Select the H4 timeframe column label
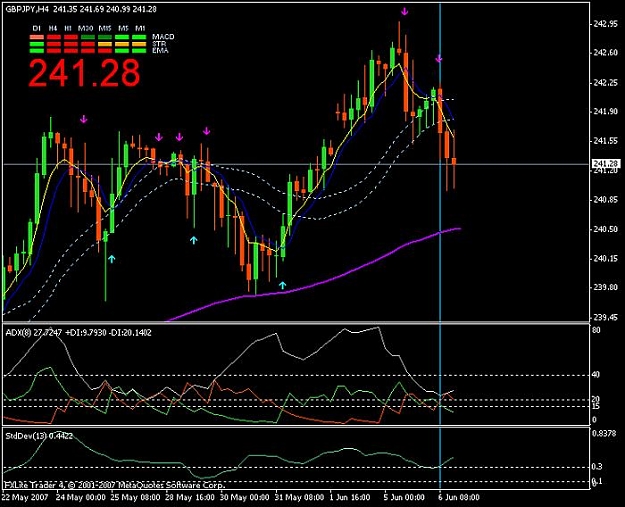Image resolution: width=625 pixels, height=507 pixels. tap(53, 28)
